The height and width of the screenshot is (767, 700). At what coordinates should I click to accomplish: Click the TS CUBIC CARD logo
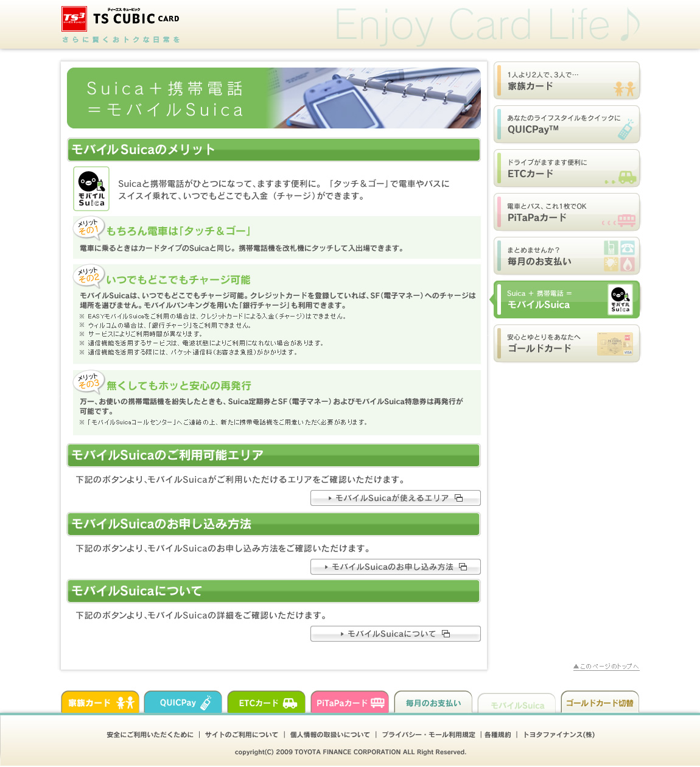click(x=121, y=19)
